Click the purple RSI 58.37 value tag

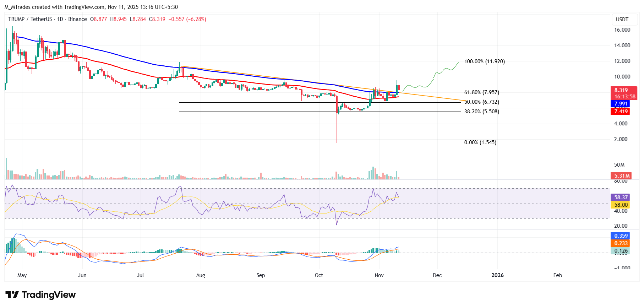[x=621, y=198]
